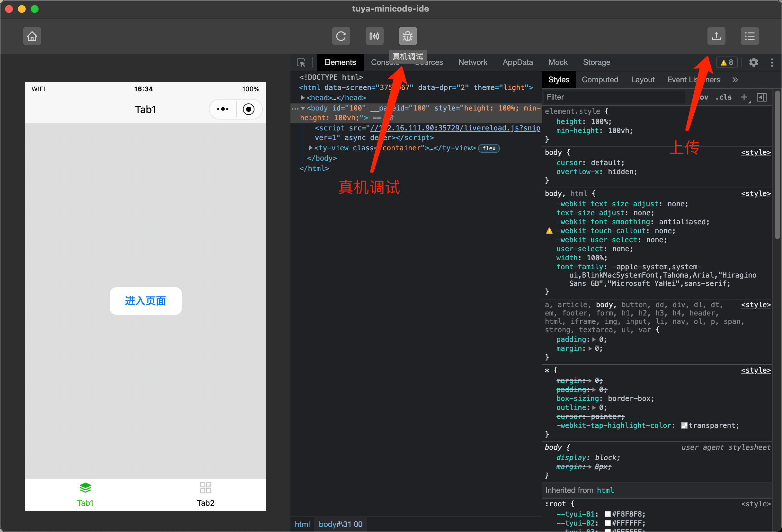The width and height of the screenshot is (782, 532).
Task: Toggle the .cls class editor
Action: tap(724, 97)
